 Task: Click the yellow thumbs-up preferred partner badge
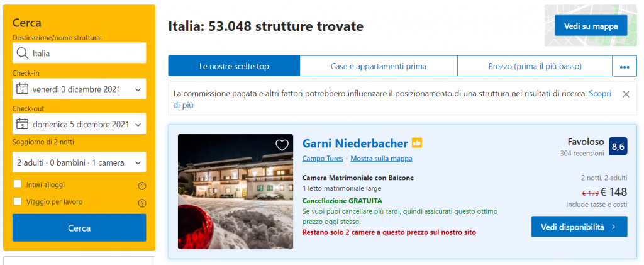point(417,144)
